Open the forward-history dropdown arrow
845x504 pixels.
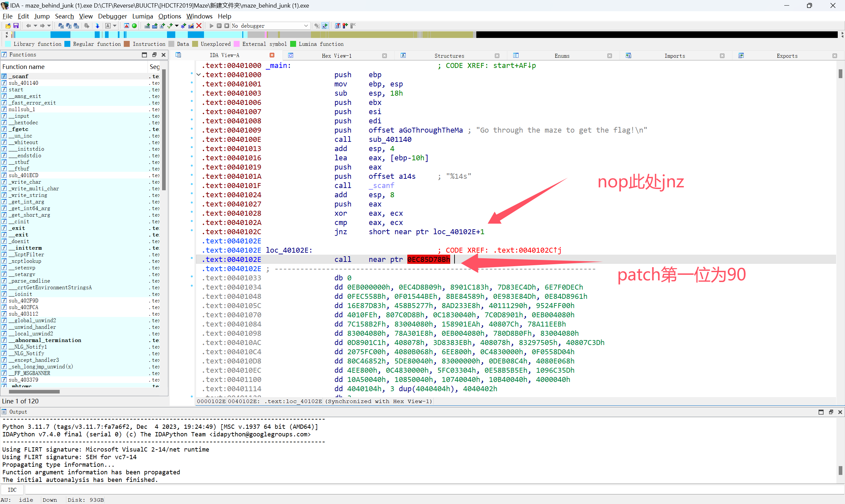pyautogui.click(x=49, y=25)
